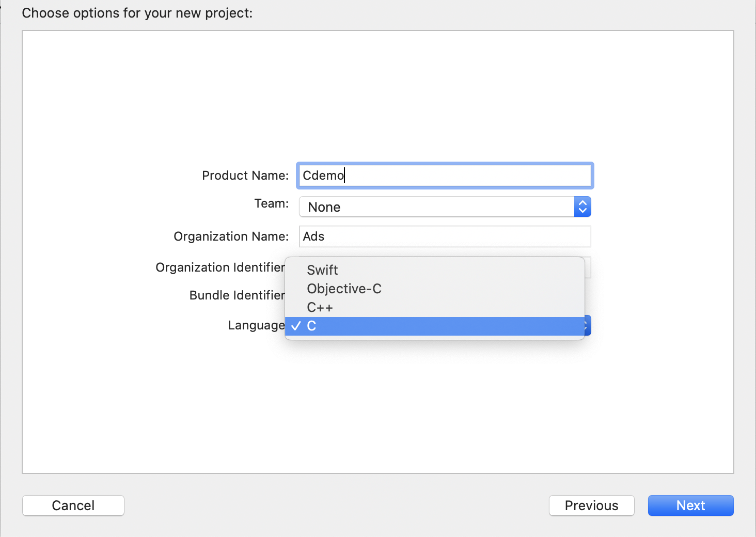Select Objective-C as the language
The image size is (756, 537).
point(344,289)
